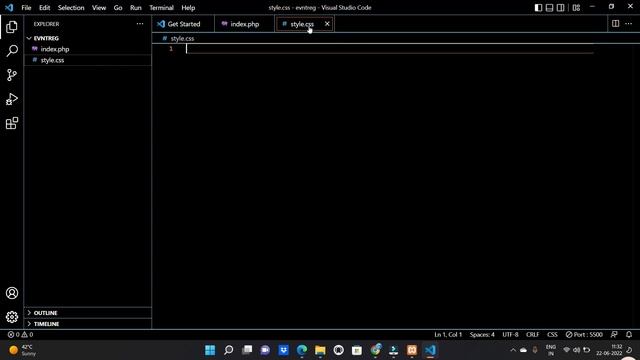Screen dimensions: 640x360
Task: Open the Terminal menu
Action: coord(161,7)
